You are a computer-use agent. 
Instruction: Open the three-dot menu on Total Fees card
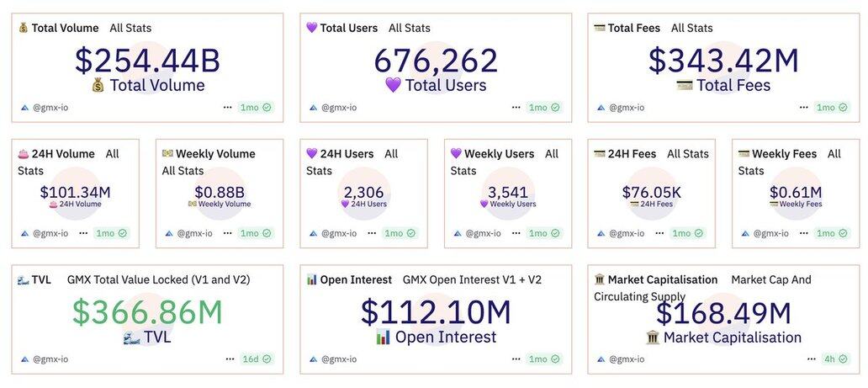click(801, 108)
